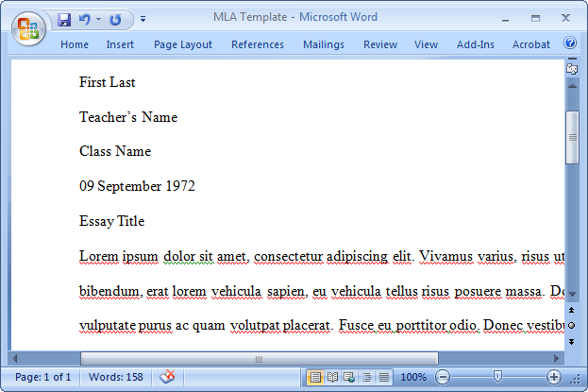This screenshot has width=588, height=392.
Task: Undo the last action
Action: coord(84,19)
